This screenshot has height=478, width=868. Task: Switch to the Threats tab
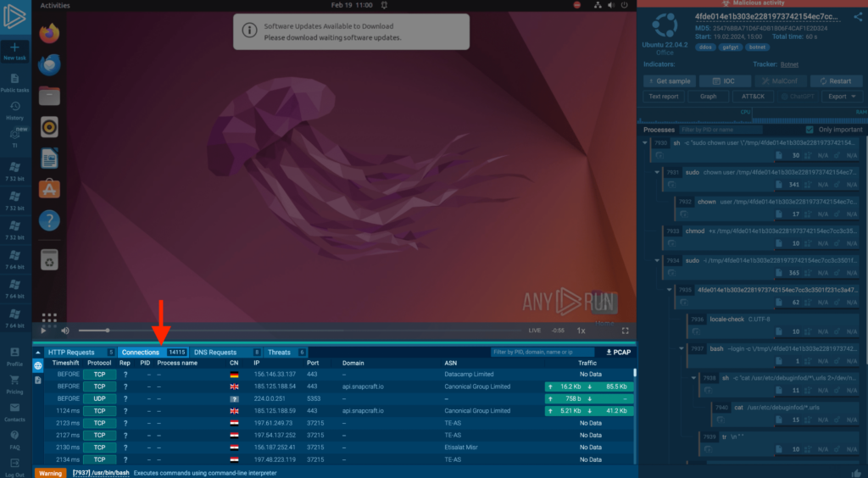pos(279,352)
